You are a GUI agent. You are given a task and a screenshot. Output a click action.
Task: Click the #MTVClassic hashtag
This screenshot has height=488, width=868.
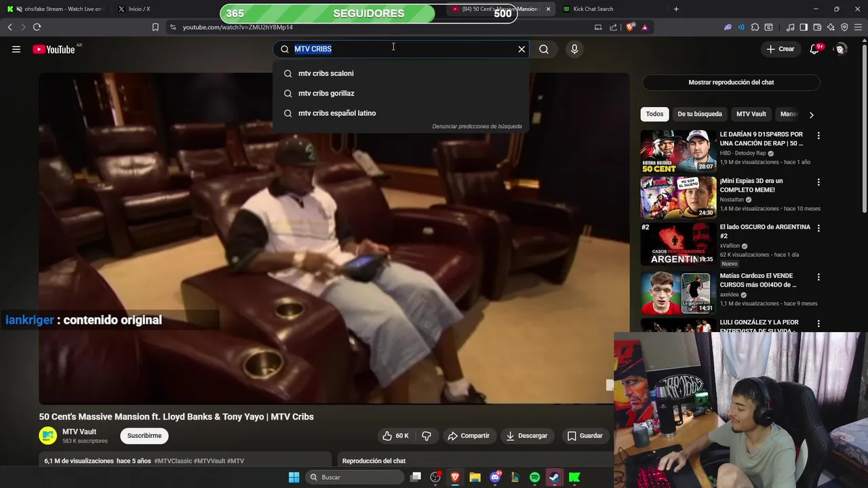[x=173, y=461]
